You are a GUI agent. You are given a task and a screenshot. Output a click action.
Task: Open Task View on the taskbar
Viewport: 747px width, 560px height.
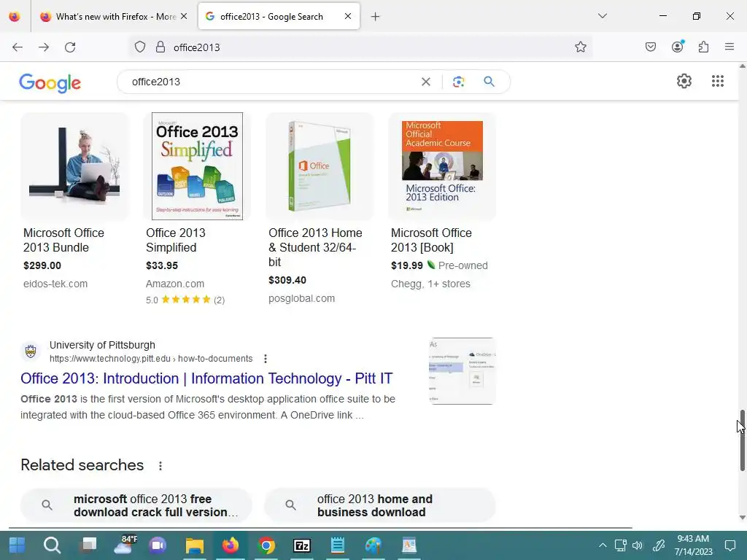tap(88, 545)
